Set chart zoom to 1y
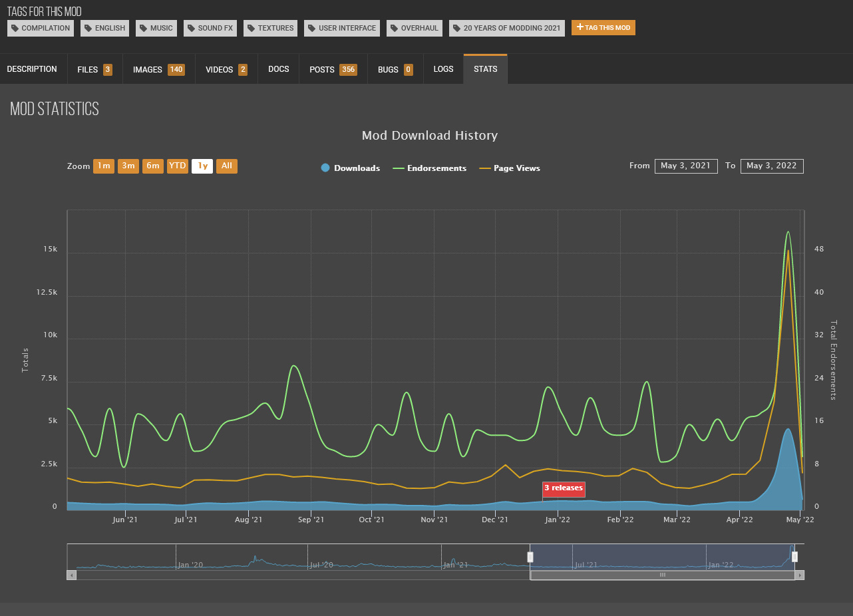The image size is (853, 616). click(202, 166)
